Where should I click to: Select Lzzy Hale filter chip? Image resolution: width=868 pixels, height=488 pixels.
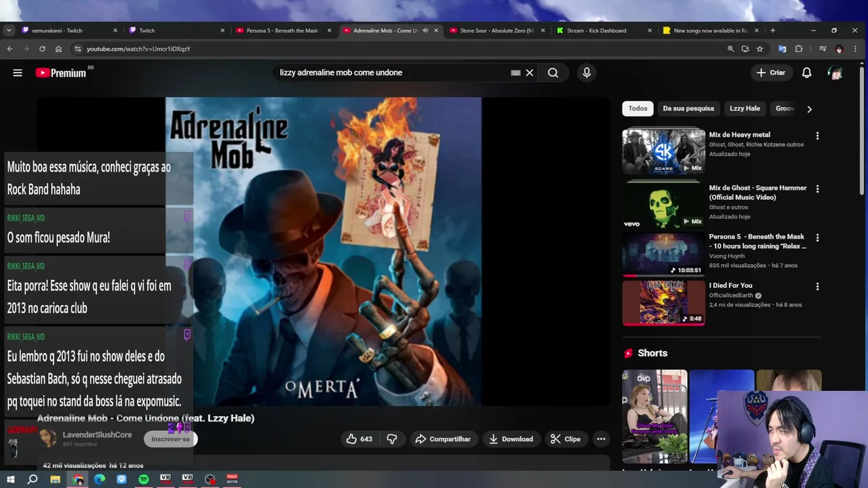[x=745, y=108]
